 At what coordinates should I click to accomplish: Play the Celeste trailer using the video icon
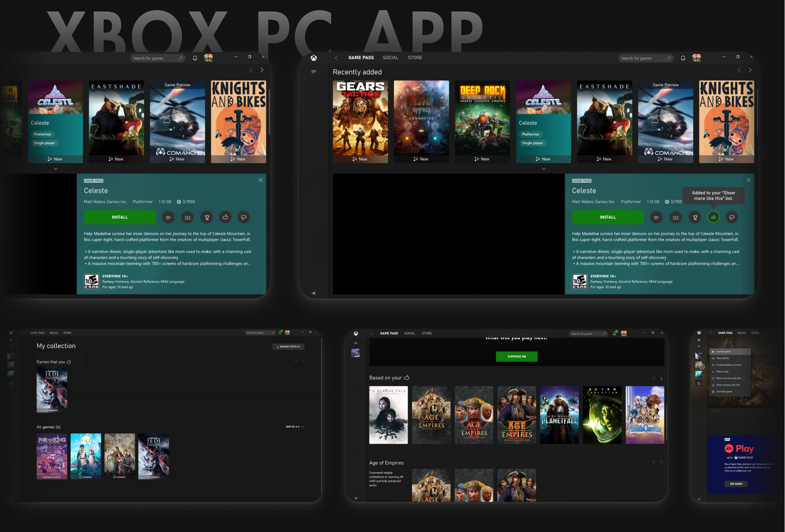pos(676,217)
